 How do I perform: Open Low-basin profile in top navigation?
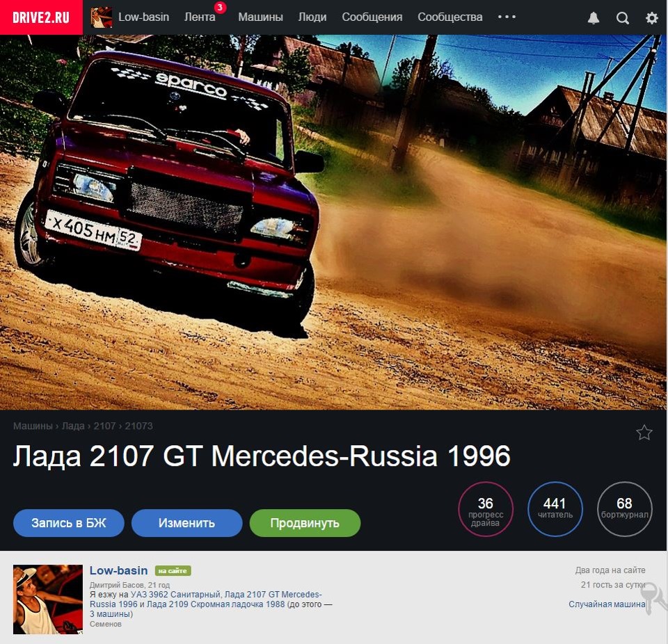[143, 17]
